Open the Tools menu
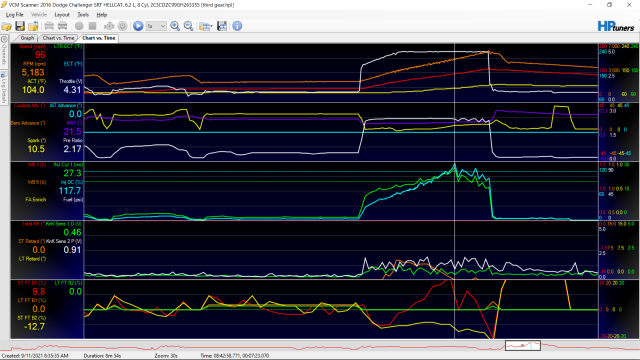The height and width of the screenshot is (360, 640). pyautogui.click(x=83, y=15)
